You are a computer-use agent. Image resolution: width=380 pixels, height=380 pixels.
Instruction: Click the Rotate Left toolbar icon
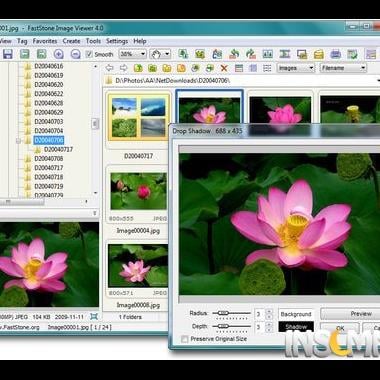pos(234,54)
